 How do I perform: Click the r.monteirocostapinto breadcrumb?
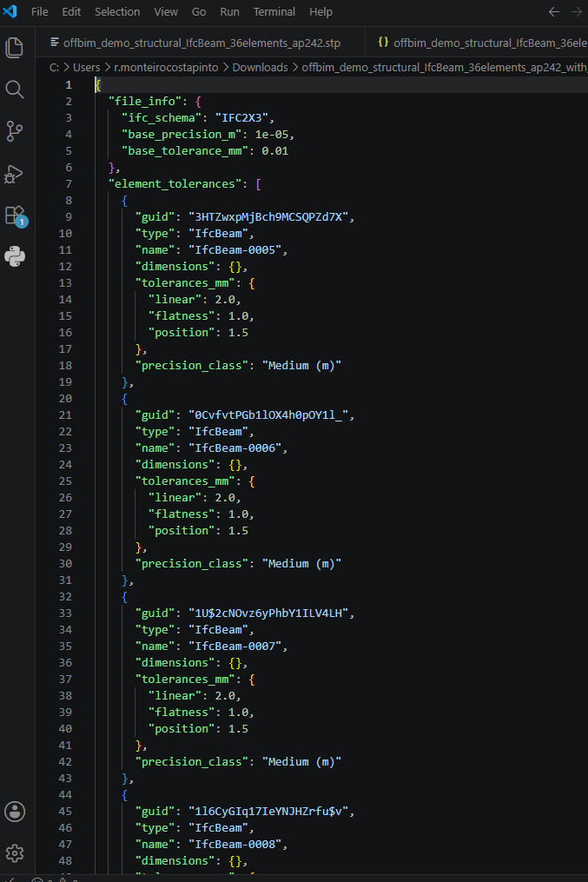167,68
